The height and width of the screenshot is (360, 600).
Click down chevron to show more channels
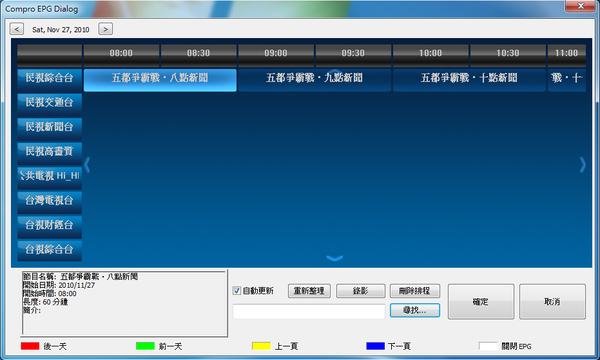pos(335,259)
